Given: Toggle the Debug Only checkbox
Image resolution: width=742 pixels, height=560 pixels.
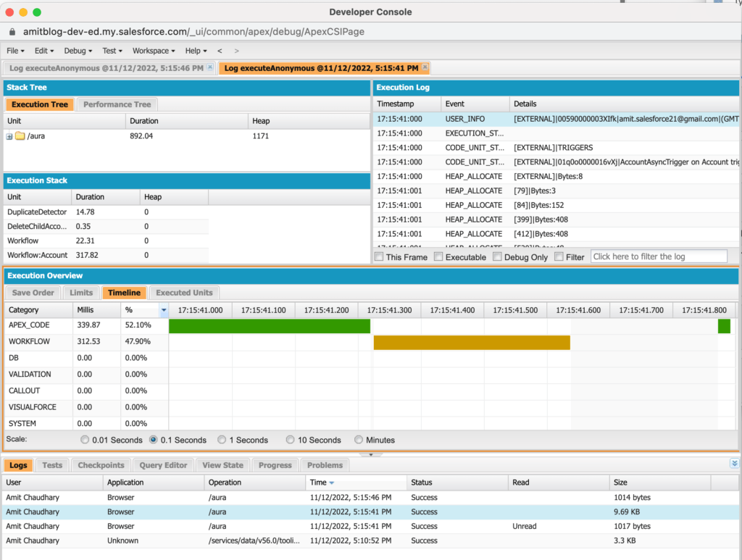Looking at the screenshot, I should point(498,256).
